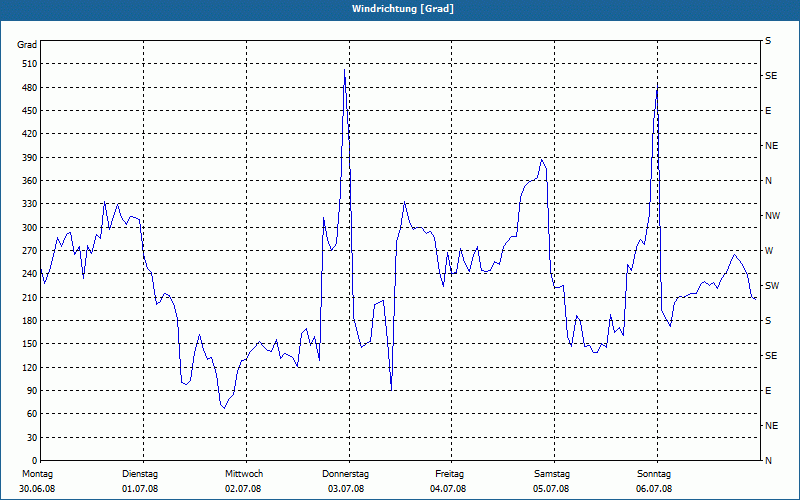Click the "W" compass direction label
Viewport: 800px width, 500px height.
coord(769,251)
